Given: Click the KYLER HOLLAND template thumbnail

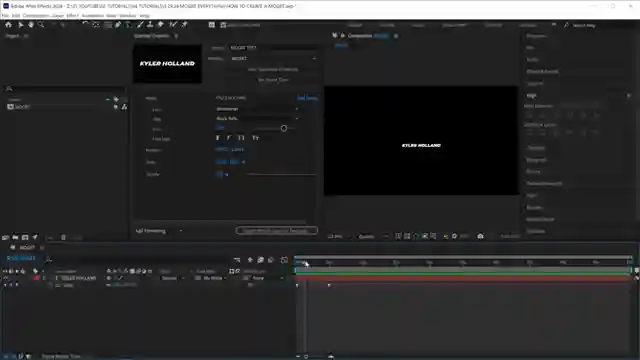Looking at the screenshot, I should [x=167, y=64].
